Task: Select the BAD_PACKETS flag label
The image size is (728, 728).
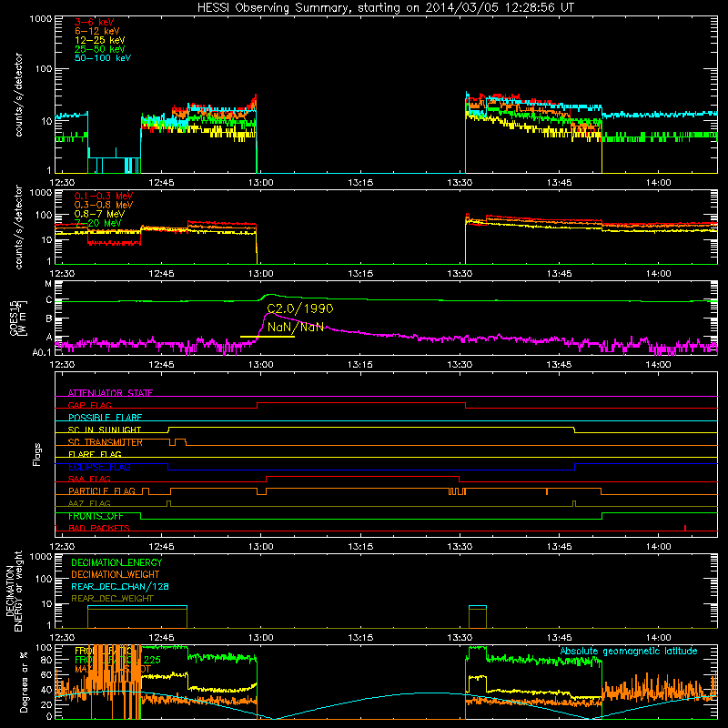Action: [99, 528]
